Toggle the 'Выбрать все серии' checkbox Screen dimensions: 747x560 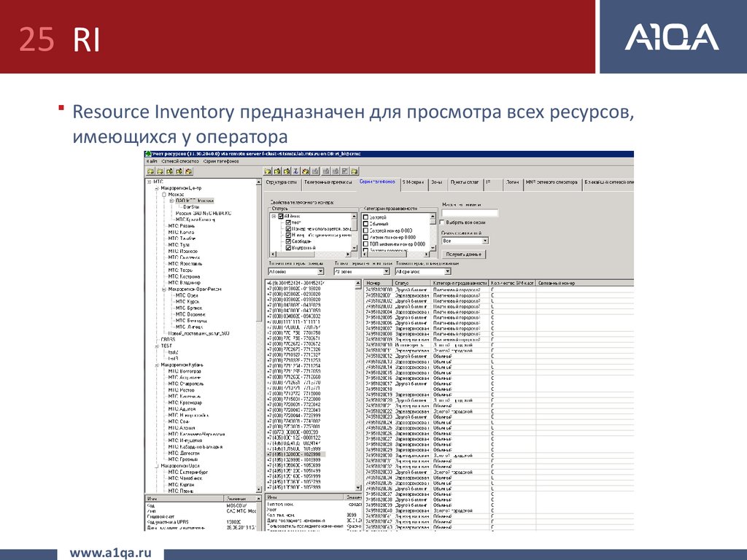pyautogui.click(x=443, y=222)
